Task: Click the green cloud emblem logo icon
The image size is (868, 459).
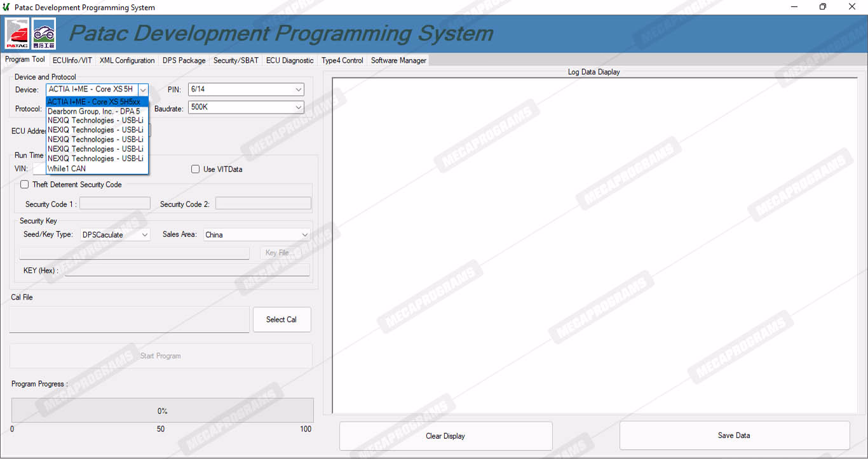Action: coord(44,34)
